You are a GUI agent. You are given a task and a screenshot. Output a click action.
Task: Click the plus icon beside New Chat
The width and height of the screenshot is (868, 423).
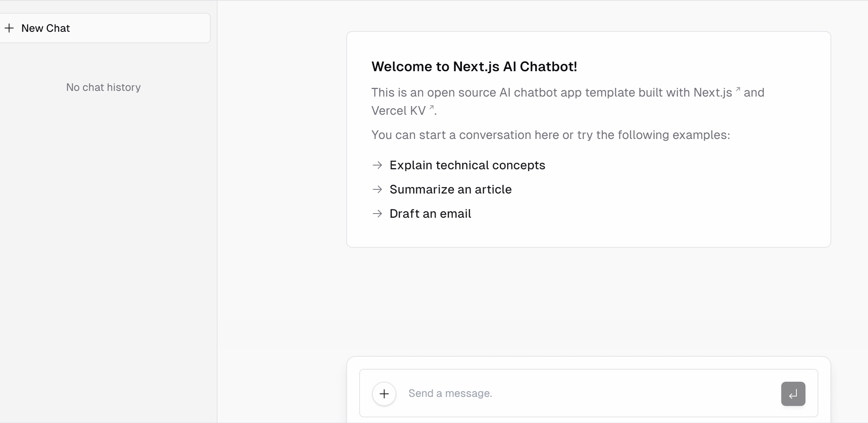pyautogui.click(x=9, y=28)
